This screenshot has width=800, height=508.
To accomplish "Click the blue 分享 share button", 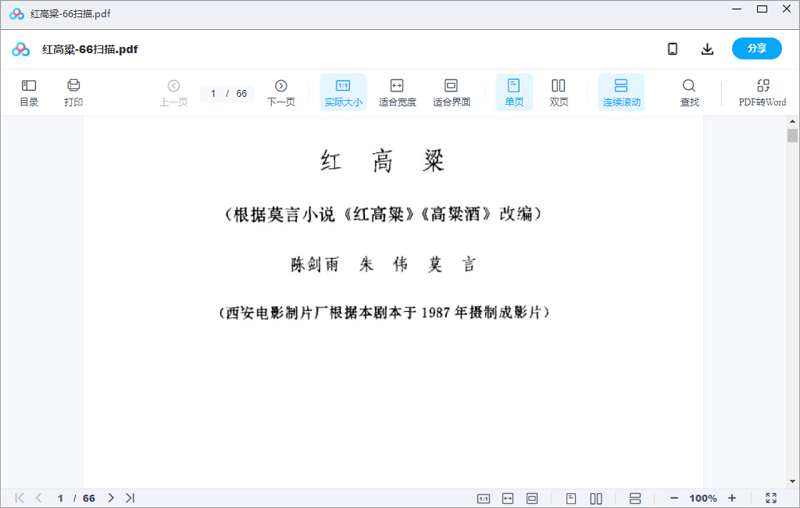I will tap(757, 49).
